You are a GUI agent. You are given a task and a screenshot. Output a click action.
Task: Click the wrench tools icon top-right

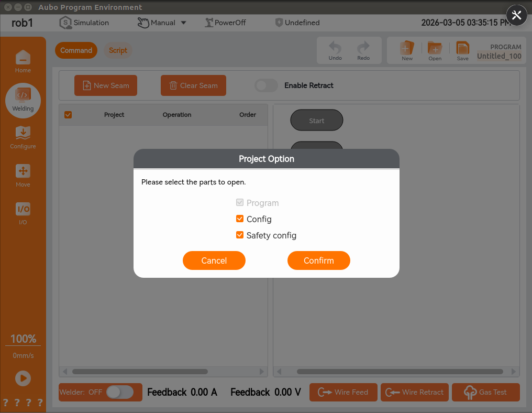(516, 15)
